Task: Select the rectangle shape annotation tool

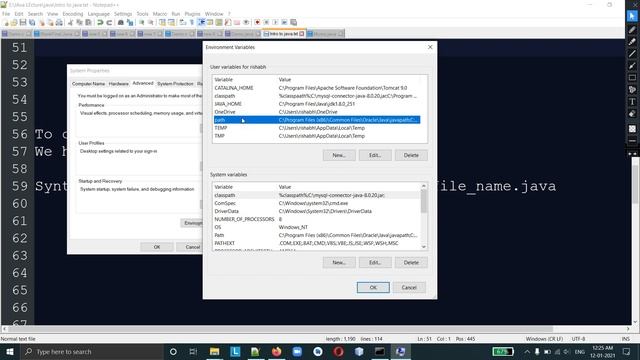Action: click(x=632, y=78)
